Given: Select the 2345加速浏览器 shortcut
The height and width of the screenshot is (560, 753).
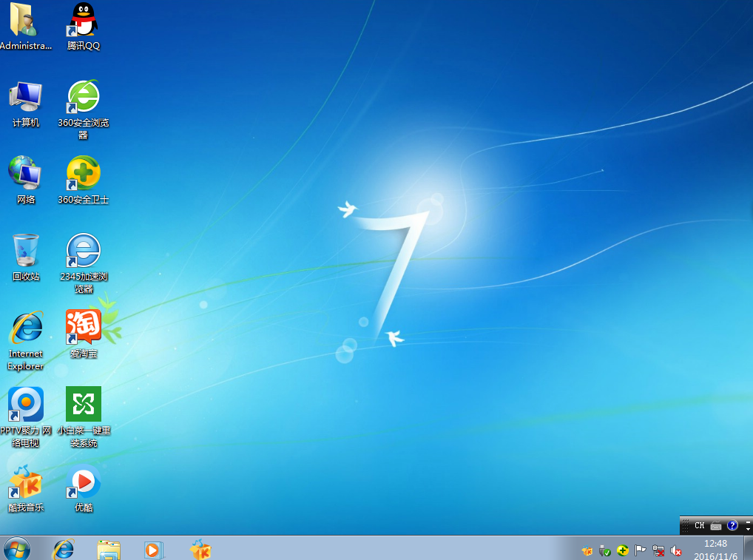Looking at the screenshot, I should click(x=84, y=263).
